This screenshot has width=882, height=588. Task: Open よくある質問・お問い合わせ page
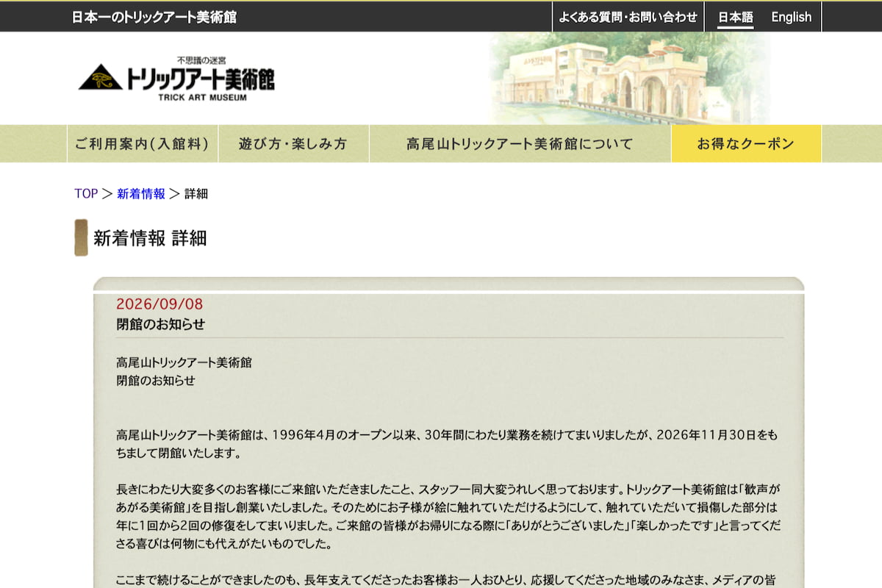tap(628, 17)
